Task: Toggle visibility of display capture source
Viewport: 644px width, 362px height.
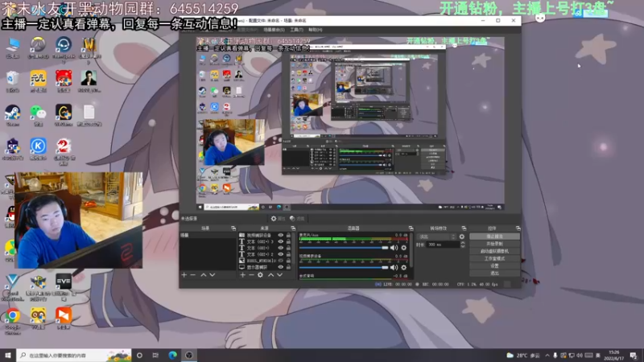Action: click(x=280, y=267)
